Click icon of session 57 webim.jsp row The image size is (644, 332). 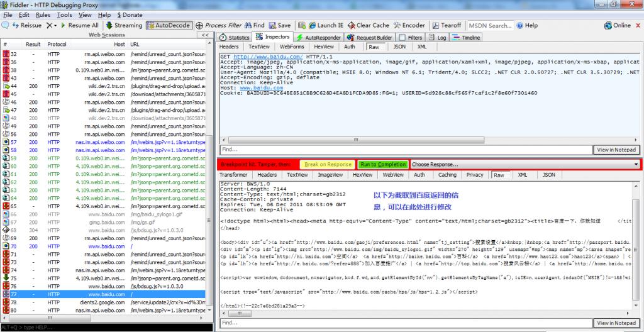tap(6, 142)
